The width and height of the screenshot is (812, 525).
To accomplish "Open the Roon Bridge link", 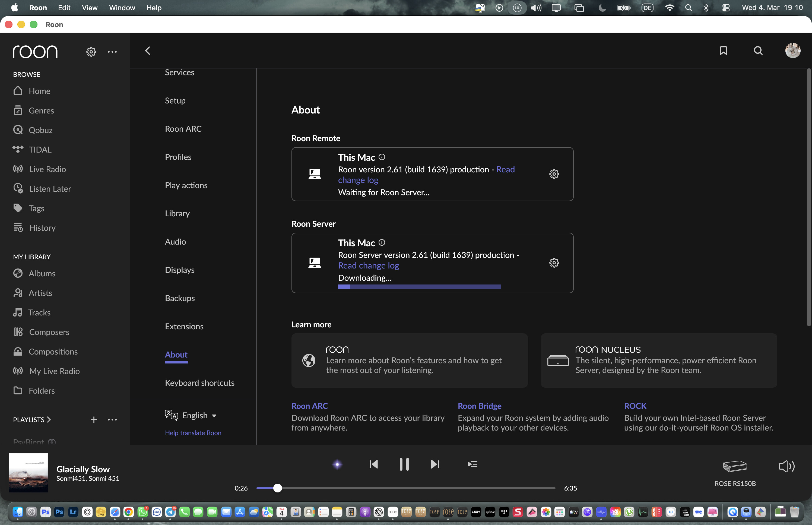I will [479, 406].
